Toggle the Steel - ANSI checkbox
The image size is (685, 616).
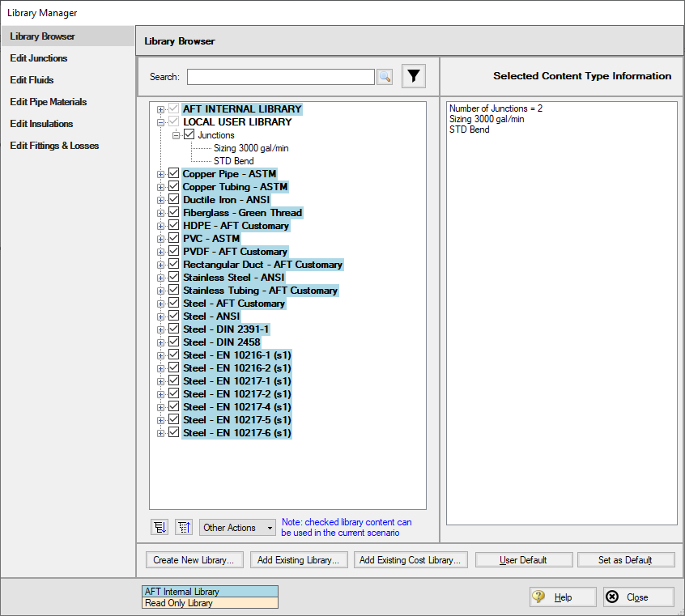click(174, 316)
